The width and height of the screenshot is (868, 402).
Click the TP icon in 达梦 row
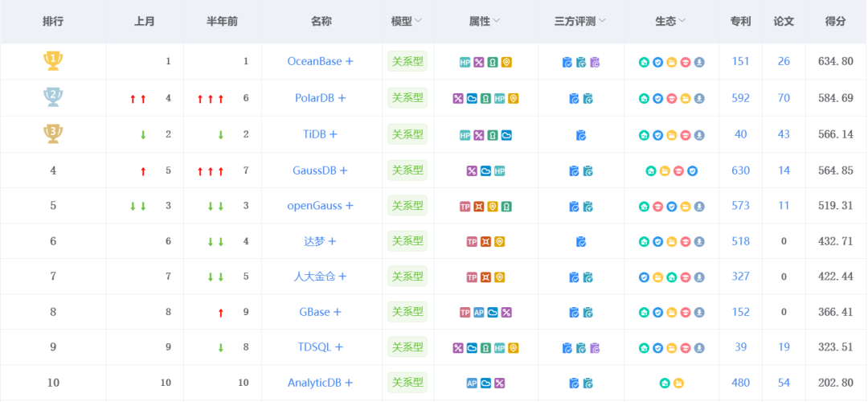(472, 242)
